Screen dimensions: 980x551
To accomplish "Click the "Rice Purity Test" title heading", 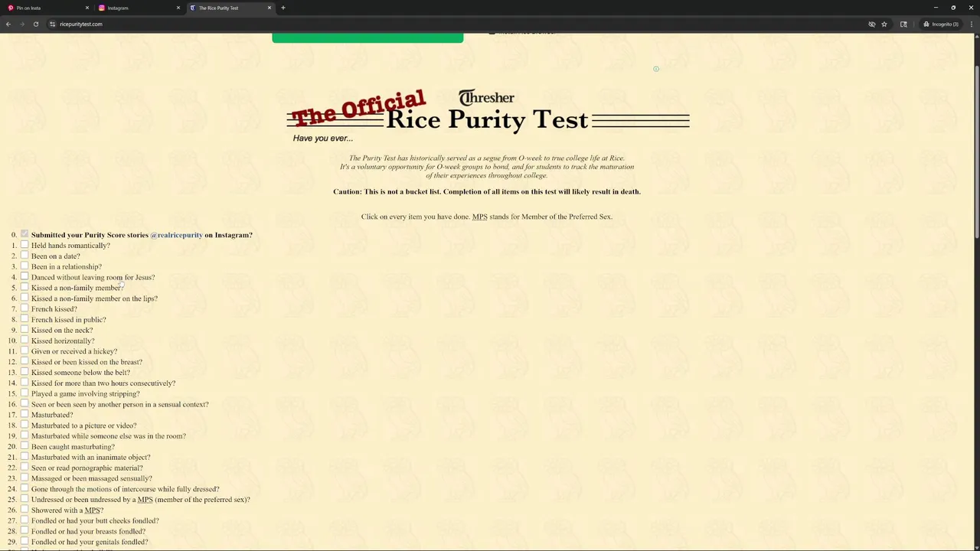I will (487, 119).
